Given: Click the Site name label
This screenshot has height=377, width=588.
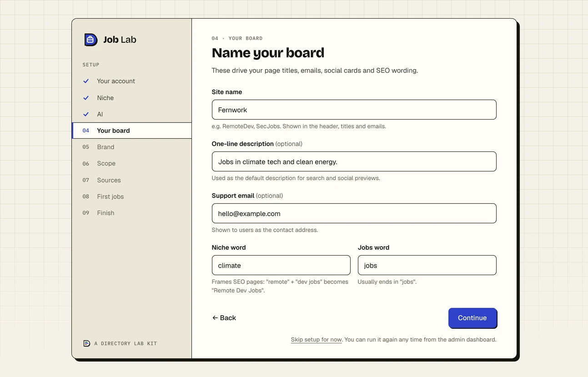Looking at the screenshot, I should coord(227,92).
